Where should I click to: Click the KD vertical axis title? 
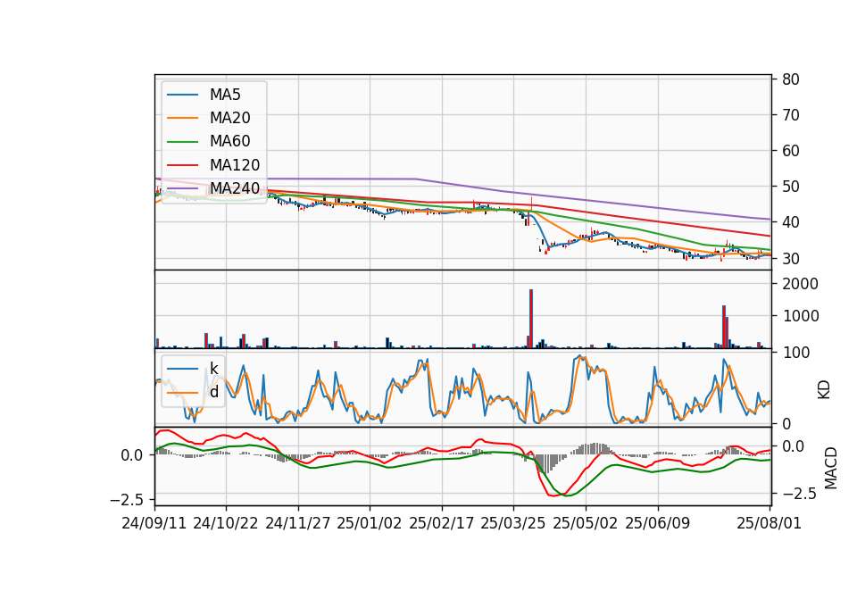[824, 390]
